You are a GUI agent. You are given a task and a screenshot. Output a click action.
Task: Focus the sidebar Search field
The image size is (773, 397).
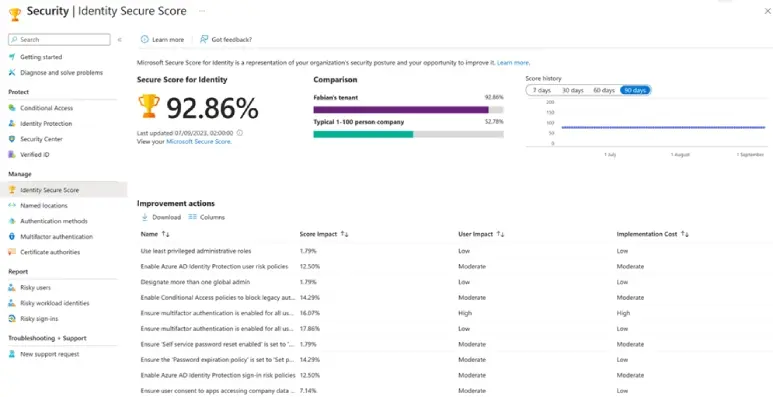(x=59, y=39)
